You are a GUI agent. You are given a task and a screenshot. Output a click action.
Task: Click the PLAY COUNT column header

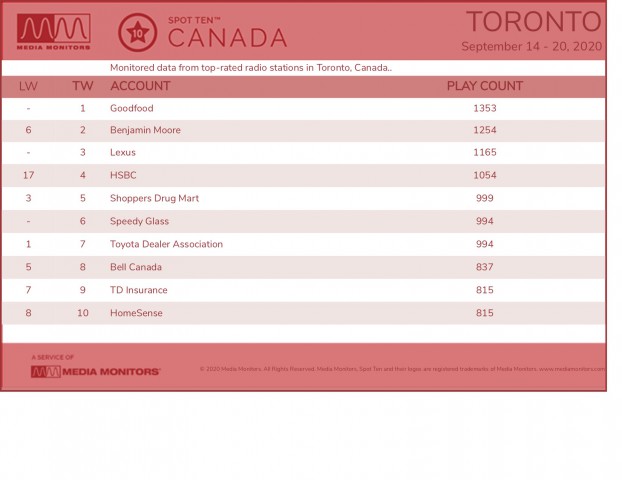click(x=485, y=86)
